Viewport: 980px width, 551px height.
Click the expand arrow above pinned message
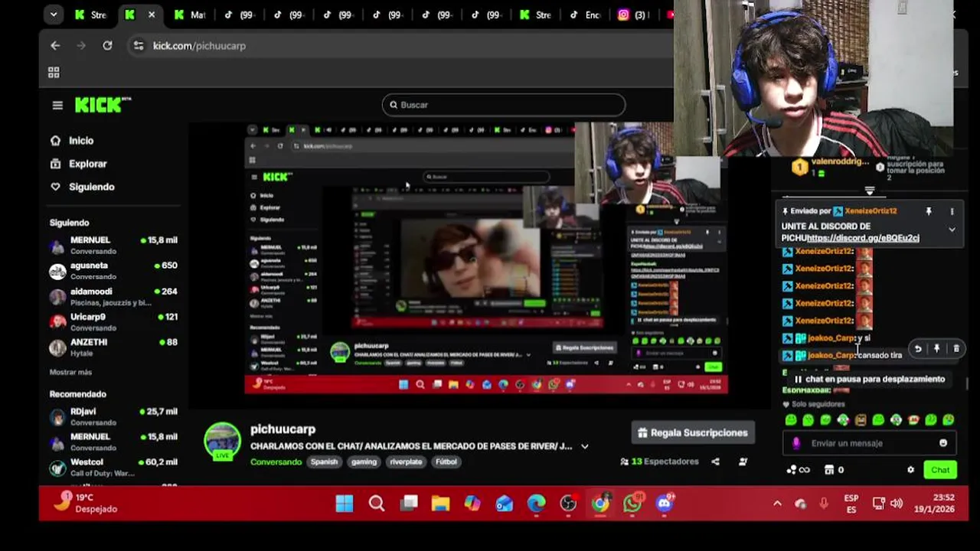(869, 191)
